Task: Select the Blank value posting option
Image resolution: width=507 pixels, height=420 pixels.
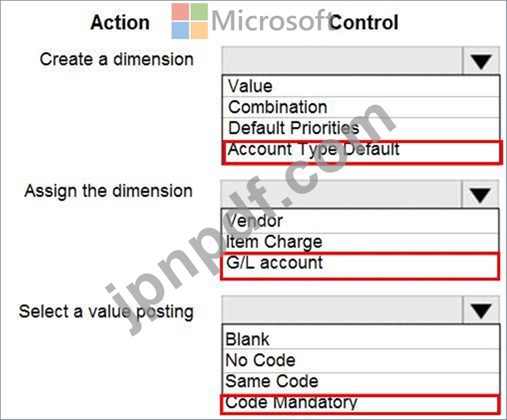Action: coord(361,338)
